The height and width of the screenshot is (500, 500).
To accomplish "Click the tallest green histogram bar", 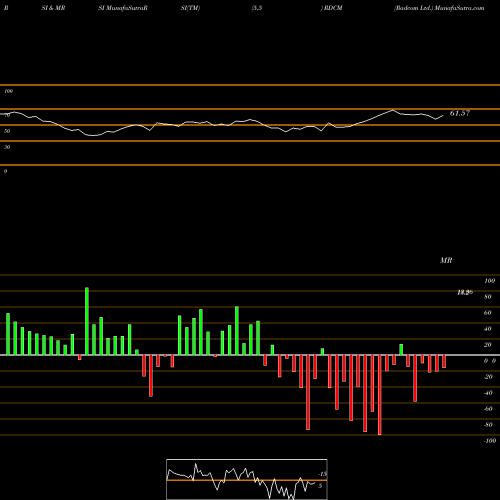I will point(87,321).
